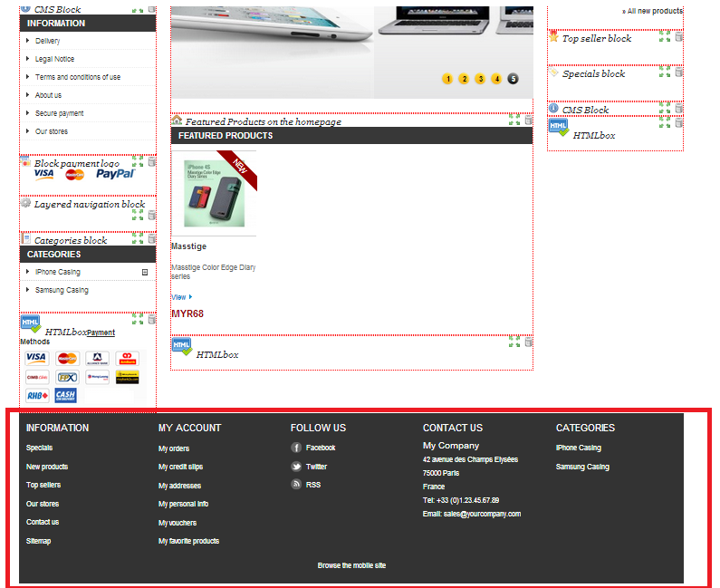Open New products footer link
Image resolution: width=720 pixels, height=588 pixels.
[47, 467]
